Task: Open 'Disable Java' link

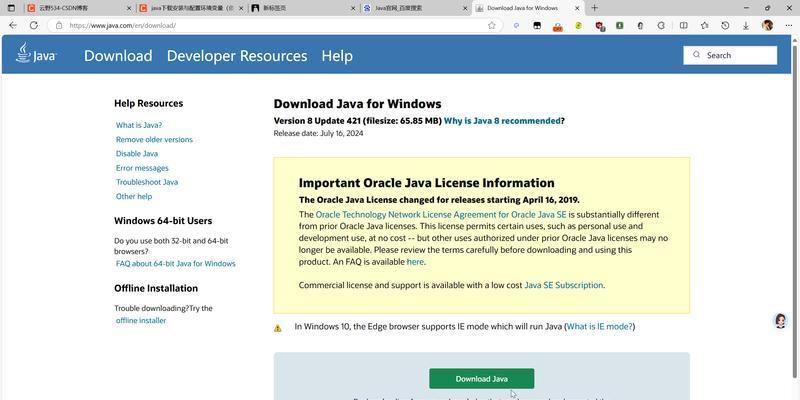Action: (137, 154)
